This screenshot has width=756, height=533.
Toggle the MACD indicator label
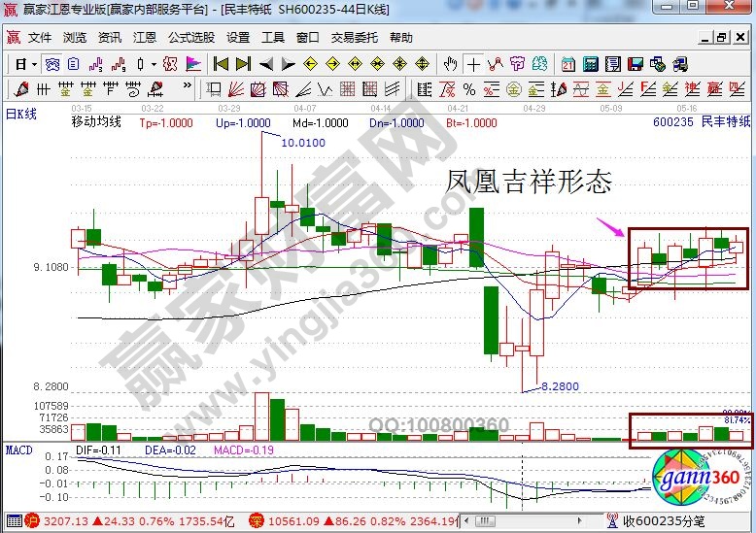(18, 450)
